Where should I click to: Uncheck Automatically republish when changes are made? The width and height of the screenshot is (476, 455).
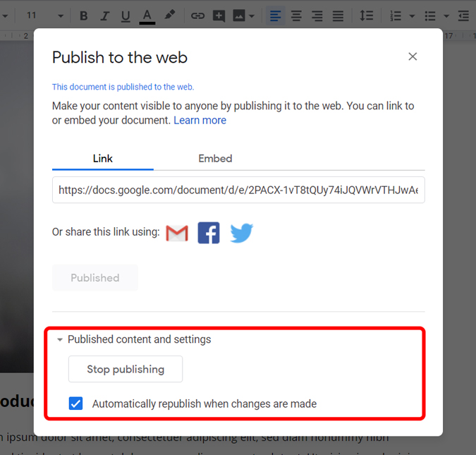tap(75, 404)
